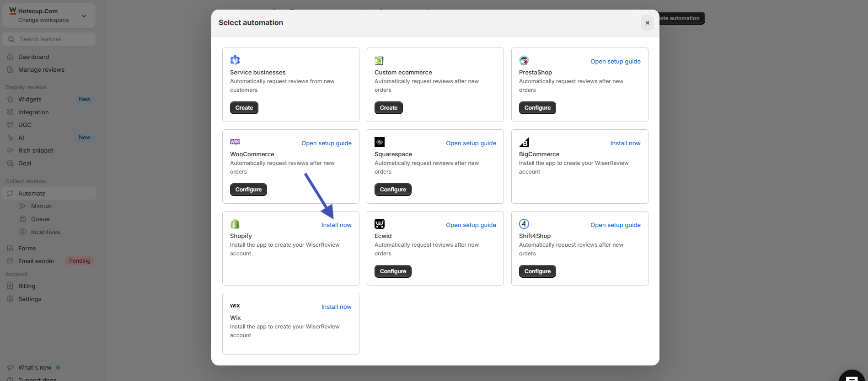
Task: Configure the WooCommerce automation
Action: coord(248,190)
